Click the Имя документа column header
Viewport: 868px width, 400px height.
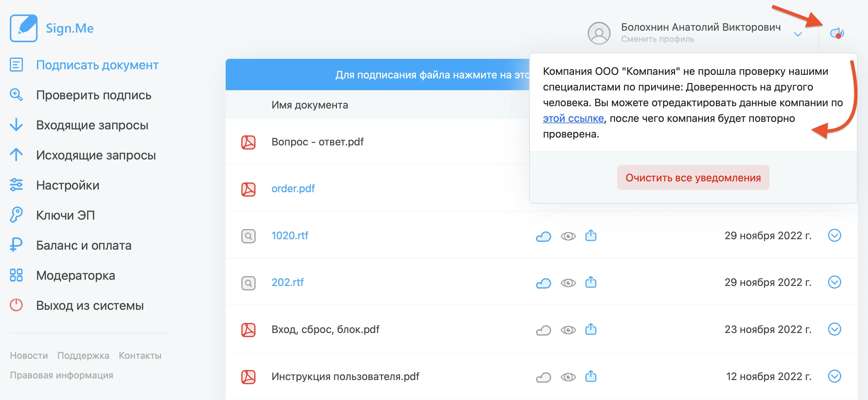[310, 105]
